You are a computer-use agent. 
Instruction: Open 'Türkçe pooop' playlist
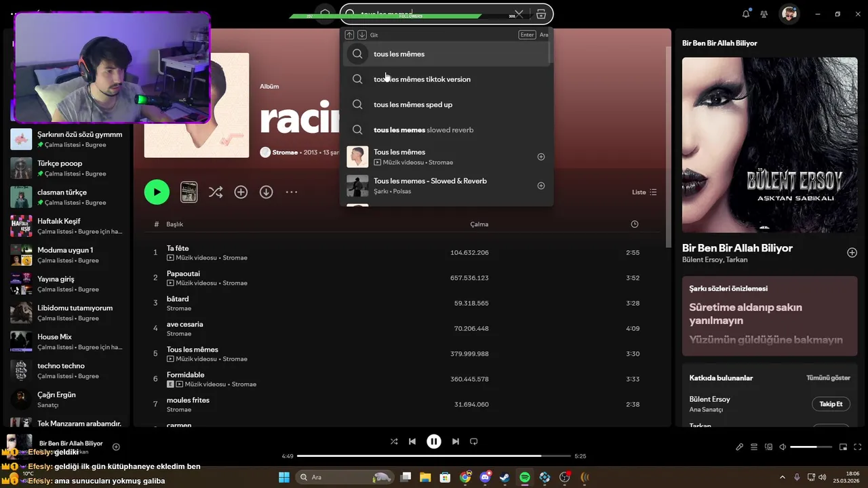point(68,168)
